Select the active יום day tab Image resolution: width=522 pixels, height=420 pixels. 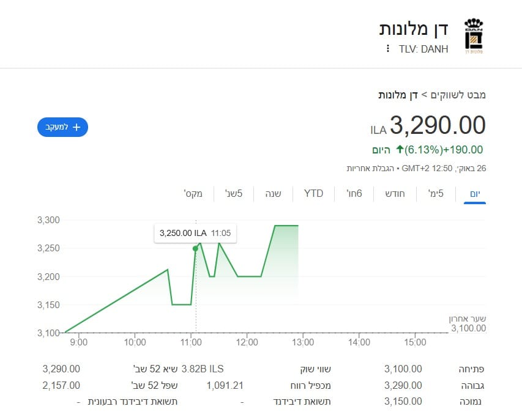(475, 193)
